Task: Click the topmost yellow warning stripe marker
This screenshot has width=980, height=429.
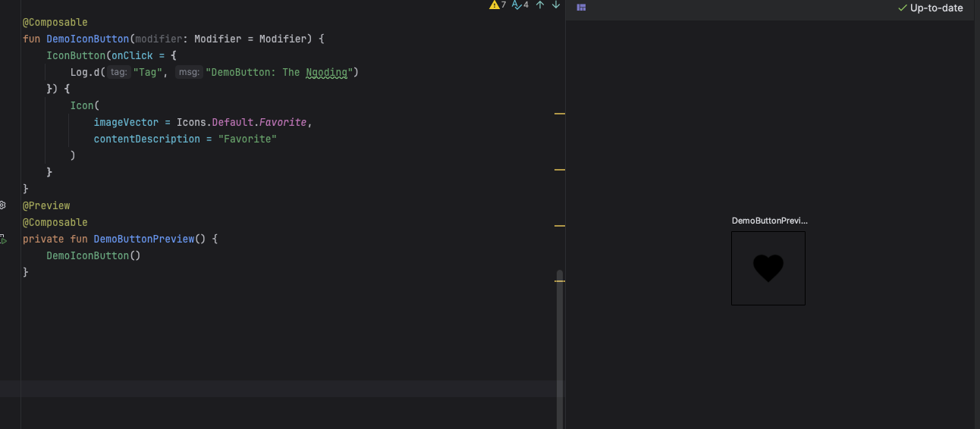Action: [x=560, y=114]
